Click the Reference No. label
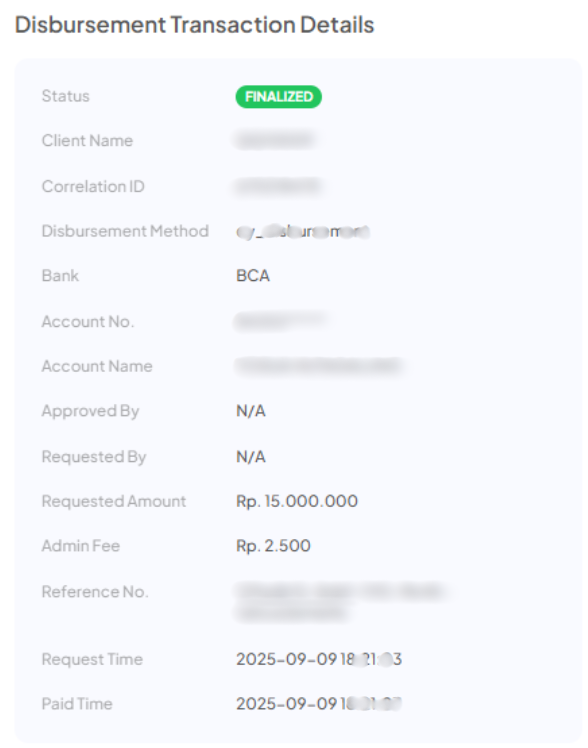The image size is (588, 748). [x=95, y=592]
